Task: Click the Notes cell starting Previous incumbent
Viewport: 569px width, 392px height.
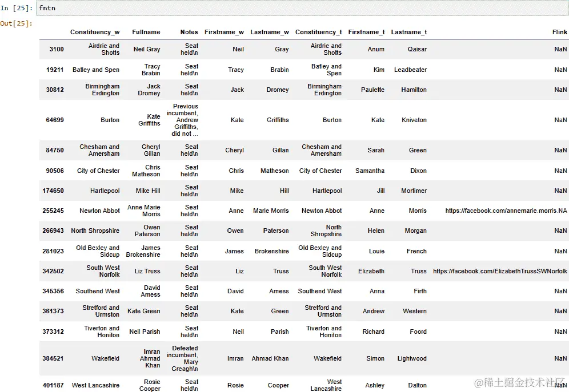Action: click(x=182, y=120)
